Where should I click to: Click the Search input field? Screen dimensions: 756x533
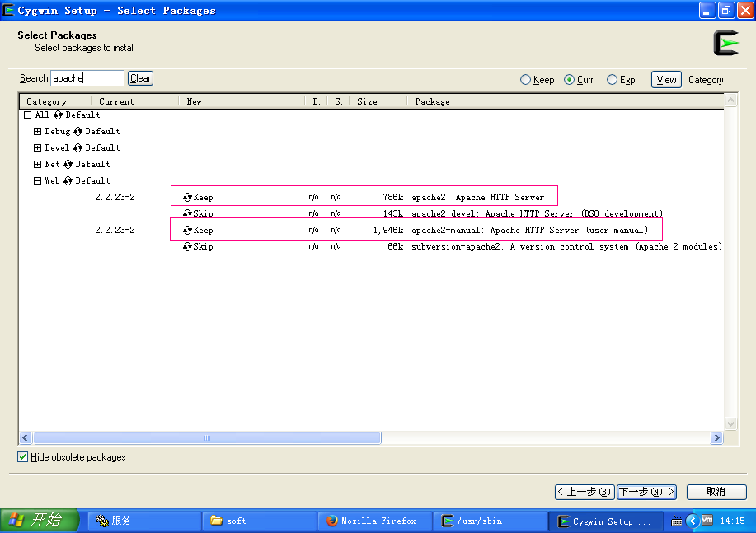click(87, 78)
